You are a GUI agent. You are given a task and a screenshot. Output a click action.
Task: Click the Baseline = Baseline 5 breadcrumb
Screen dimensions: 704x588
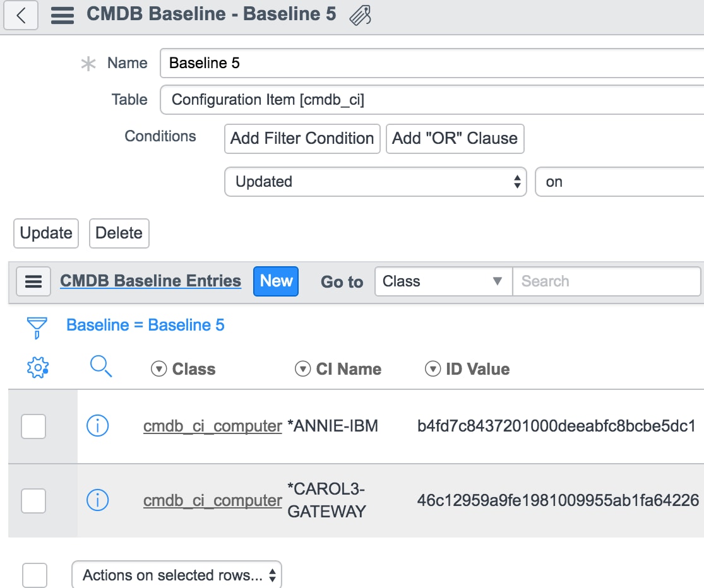point(145,325)
